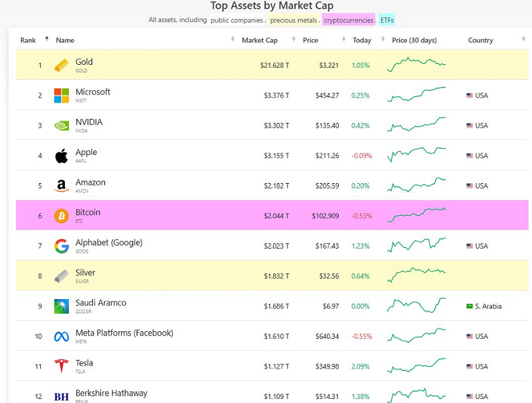
Task: Toggle the cryptocurrencies filter tag
Action: pyautogui.click(x=348, y=20)
